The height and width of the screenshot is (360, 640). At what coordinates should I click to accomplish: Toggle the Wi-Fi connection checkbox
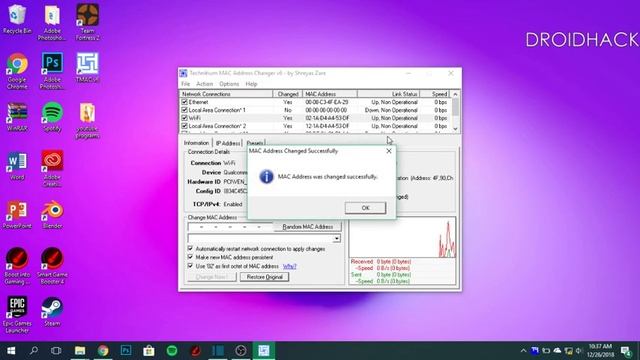pyautogui.click(x=184, y=118)
